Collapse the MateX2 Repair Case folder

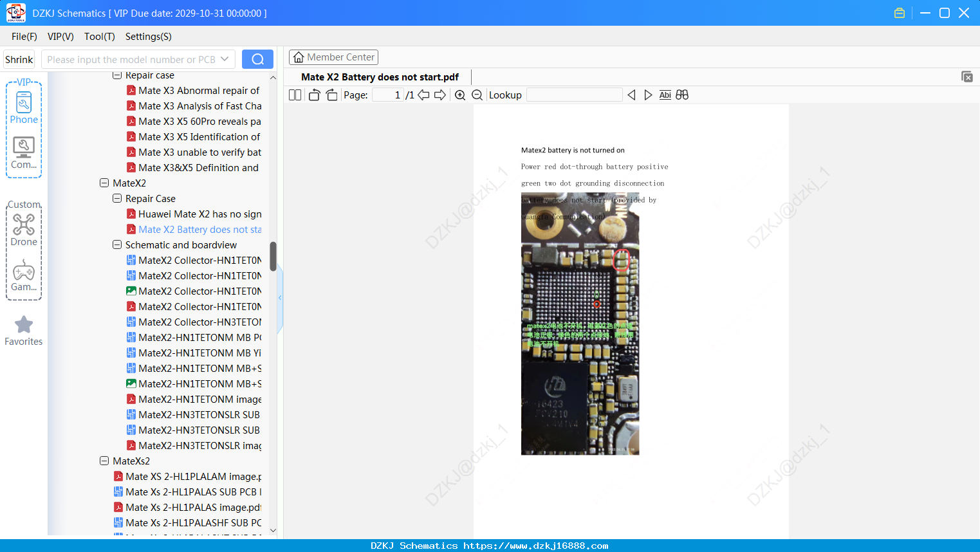(117, 199)
